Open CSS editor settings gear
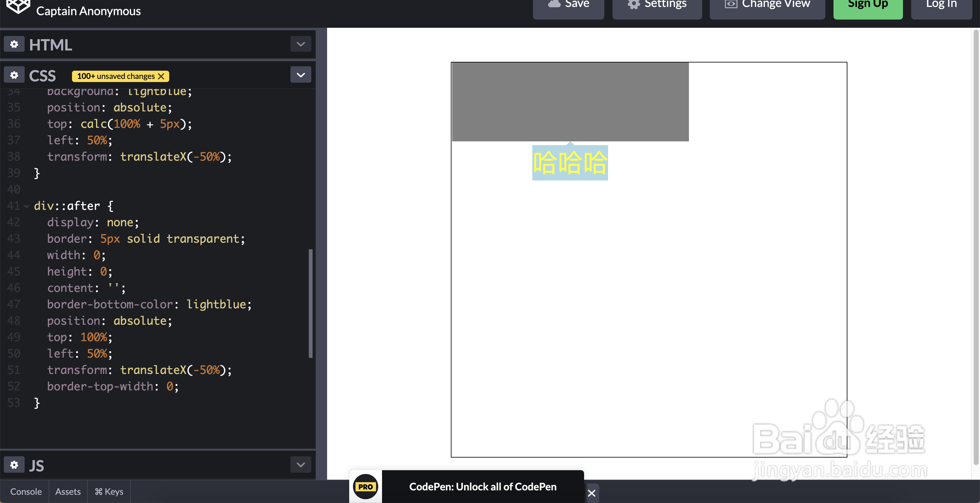This screenshot has width=980, height=503. click(x=14, y=75)
